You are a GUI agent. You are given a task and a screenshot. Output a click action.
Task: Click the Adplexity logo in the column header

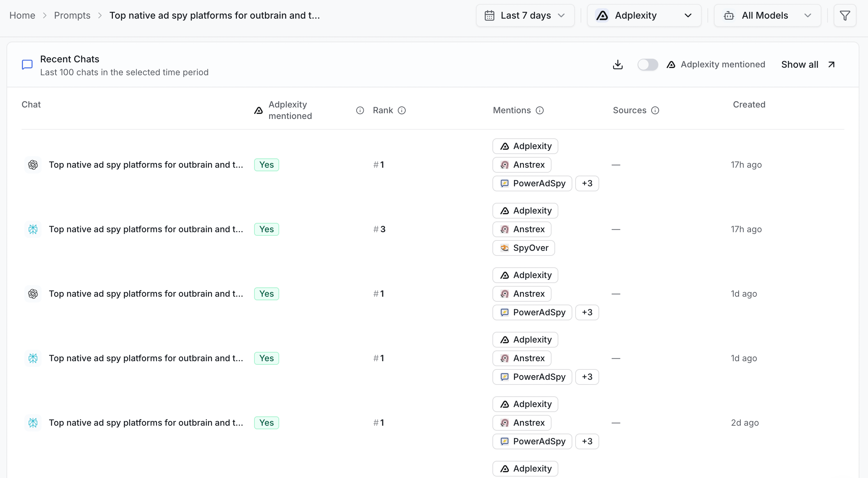[x=258, y=110]
